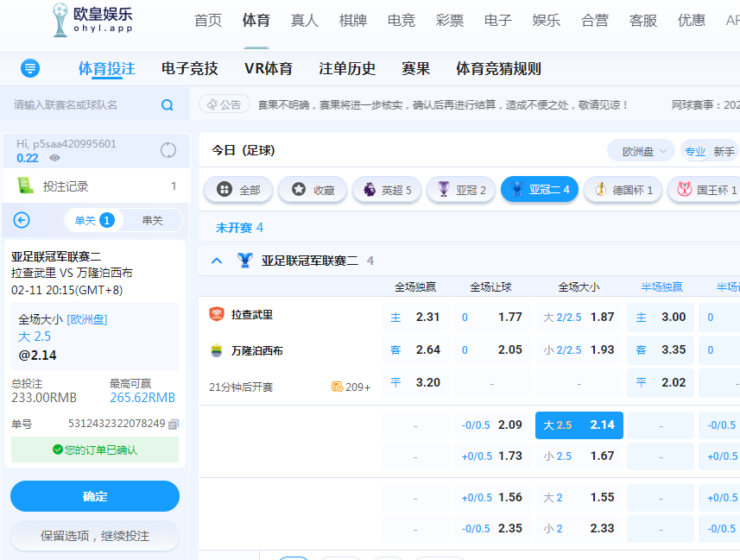Toggle balance visibility eye icon

point(54,158)
